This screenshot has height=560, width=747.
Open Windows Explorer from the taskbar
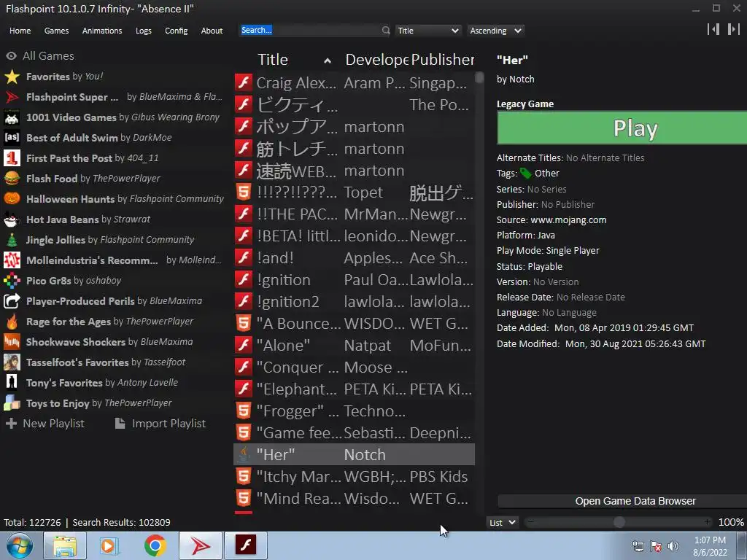[65, 545]
